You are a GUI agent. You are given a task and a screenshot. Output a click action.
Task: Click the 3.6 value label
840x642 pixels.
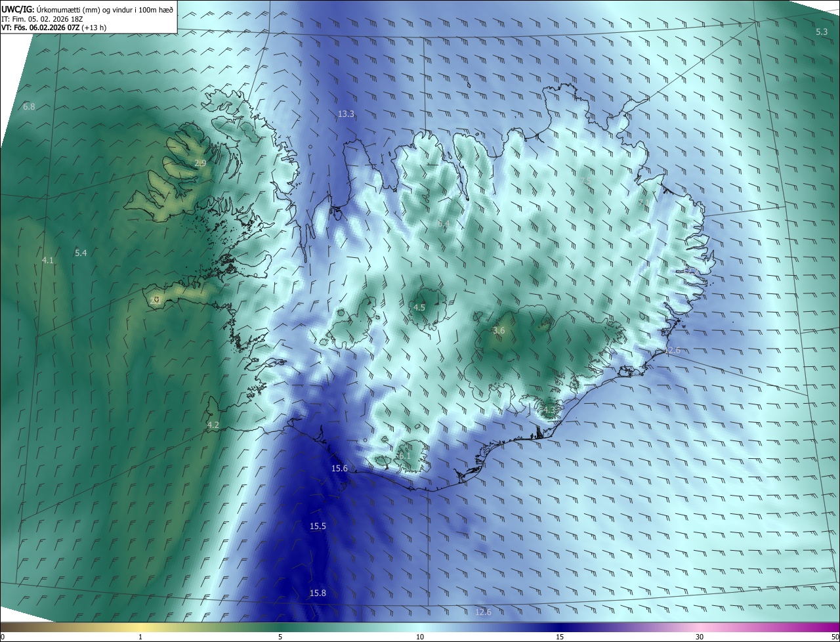[499, 331]
